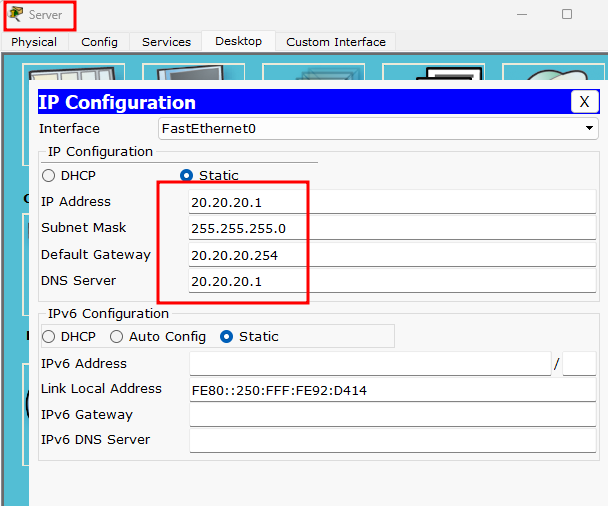The height and width of the screenshot is (506, 608).
Task: Click the IPv6 prefix length field
Action: tap(579, 364)
